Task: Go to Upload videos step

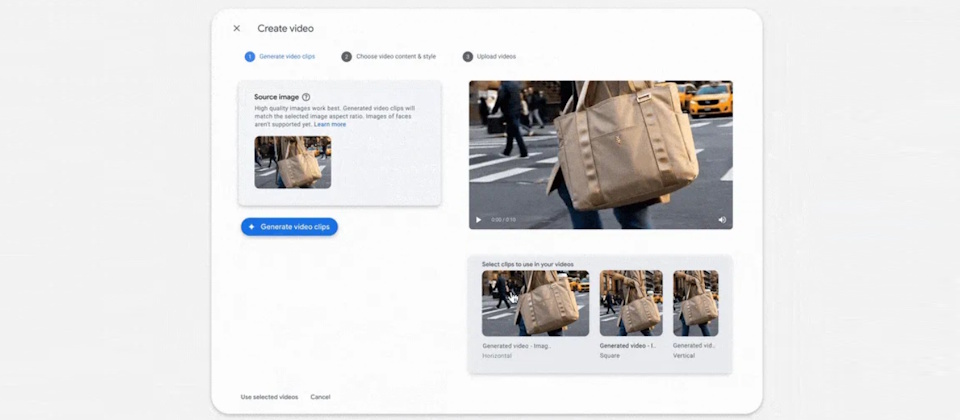Action: coord(496,57)
